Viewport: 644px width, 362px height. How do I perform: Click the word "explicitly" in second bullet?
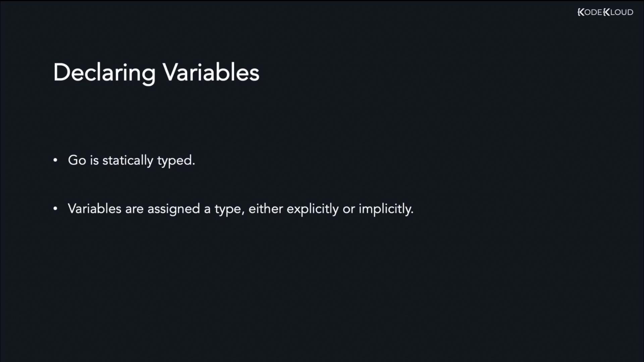(313, 209)
